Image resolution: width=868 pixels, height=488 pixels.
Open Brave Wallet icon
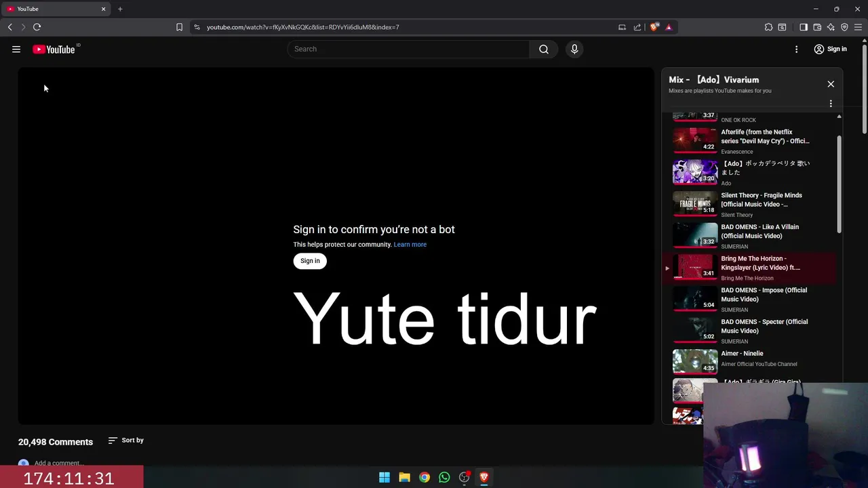pyautogui.click(x=817, y=27)
